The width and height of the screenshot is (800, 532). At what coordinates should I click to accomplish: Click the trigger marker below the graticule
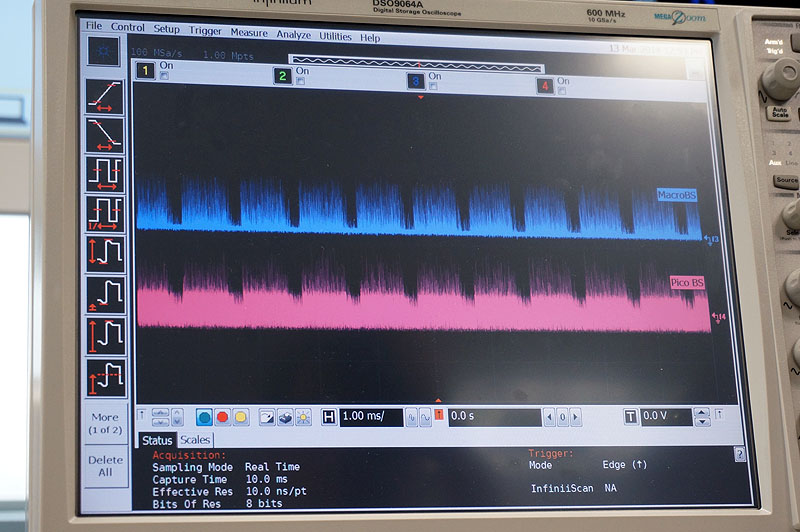(438, 400)
